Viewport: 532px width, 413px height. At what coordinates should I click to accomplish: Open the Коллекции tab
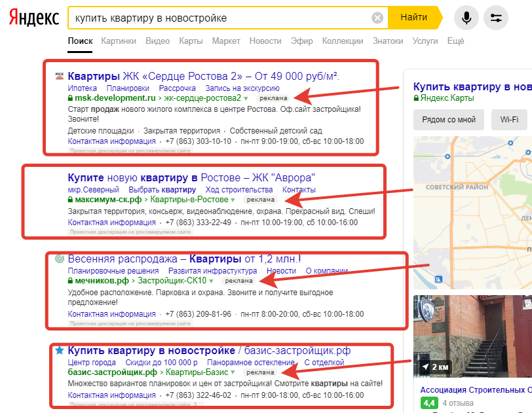coord(343,41)
